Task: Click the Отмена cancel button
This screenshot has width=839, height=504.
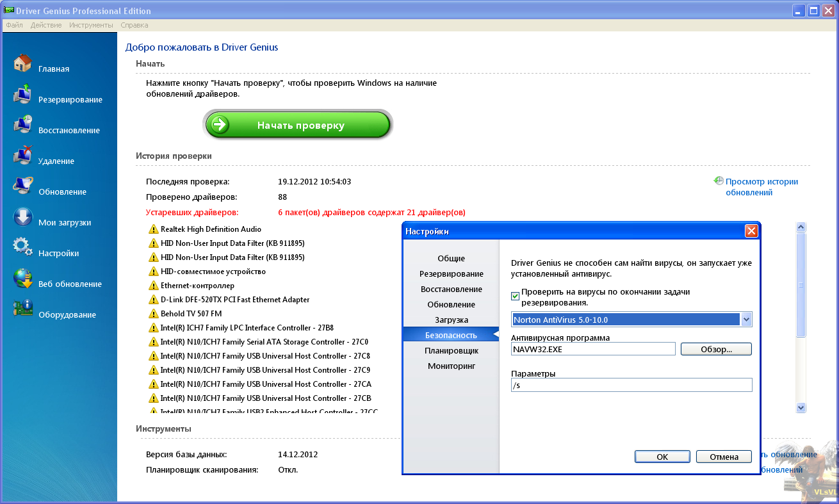Action: (724, 457)
